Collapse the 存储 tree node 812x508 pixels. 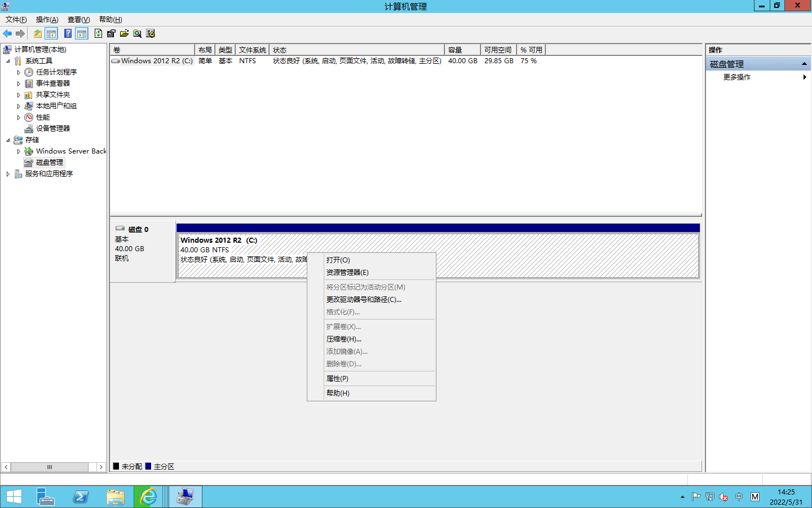pos(8,140)
